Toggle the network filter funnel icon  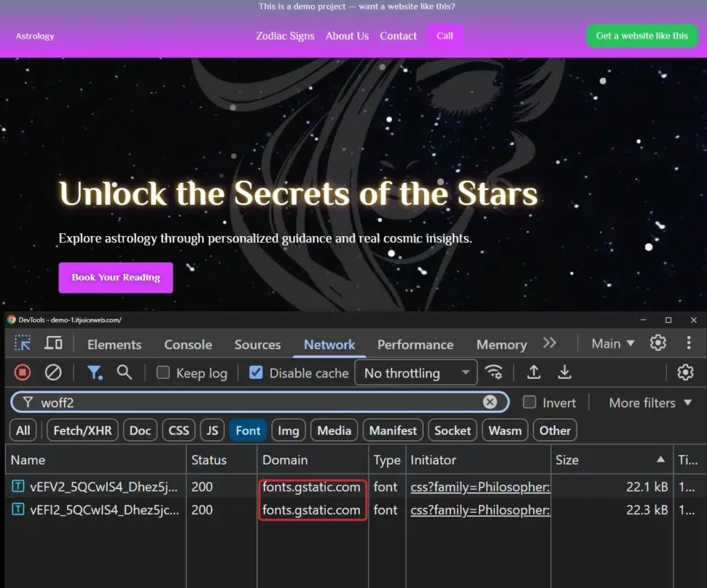[94, 373]
